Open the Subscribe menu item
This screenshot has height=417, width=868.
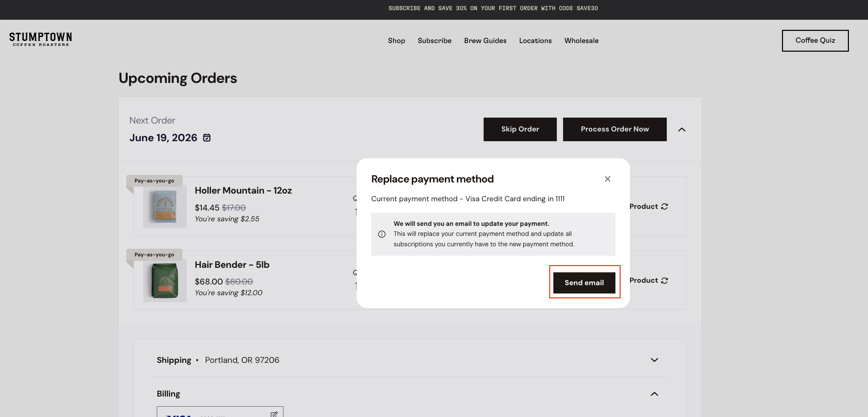pos(435,41)
